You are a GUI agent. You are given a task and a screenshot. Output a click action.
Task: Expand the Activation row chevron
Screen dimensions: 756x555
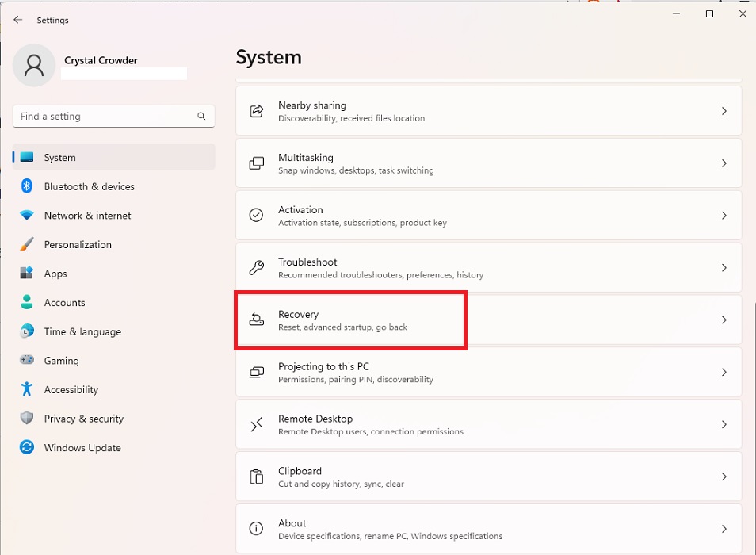click(724, 215)
